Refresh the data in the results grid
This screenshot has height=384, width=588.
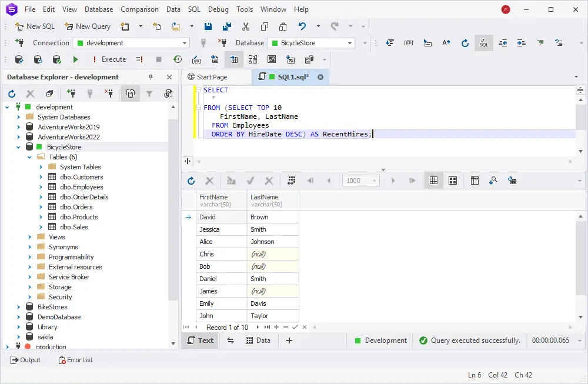pos(191,181)
